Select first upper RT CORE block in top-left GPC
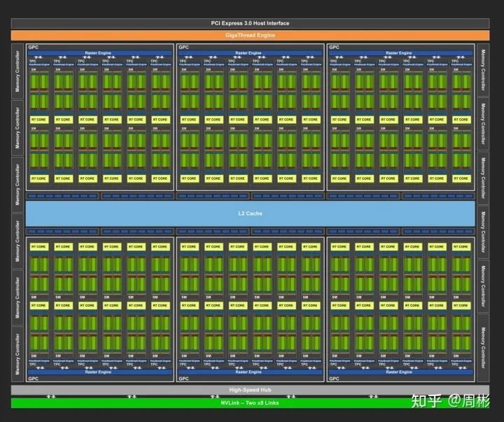The image size is (504, 422). coord(39,120)
